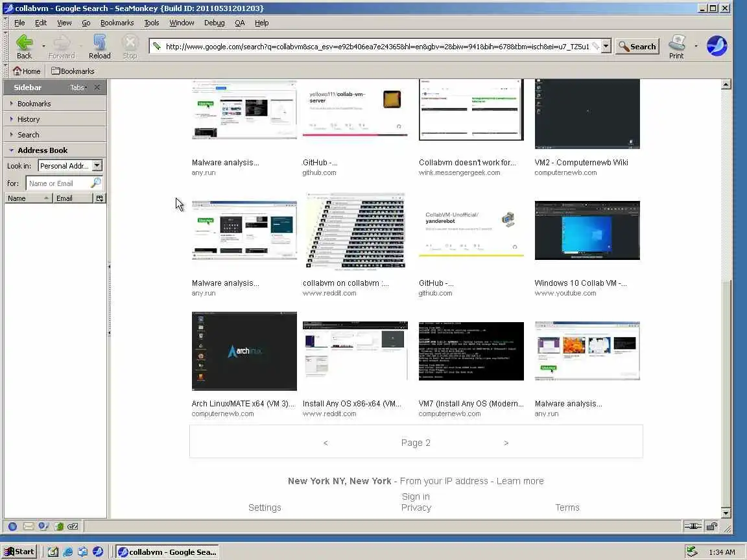Screen dimensions: 747x560
Task: Close the Sidebar with its X
Action: pyautogui.click(x=97, y=87)
